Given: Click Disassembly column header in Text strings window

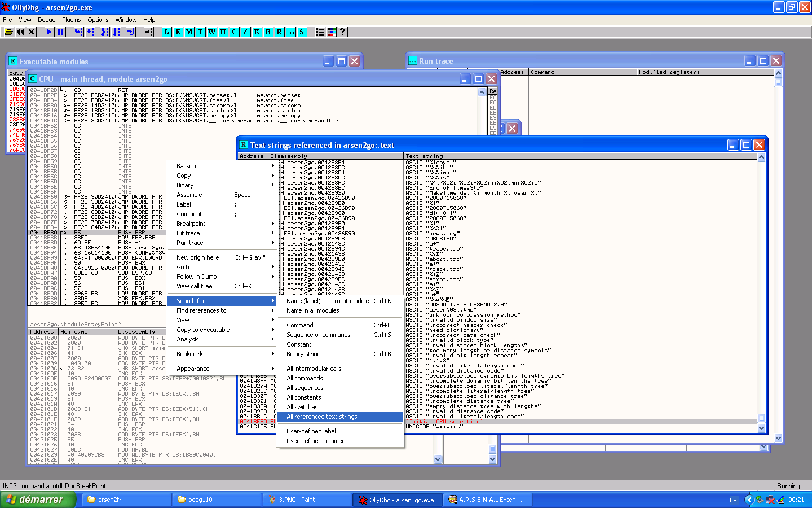Looking at the screenshot, I should 336,156.
